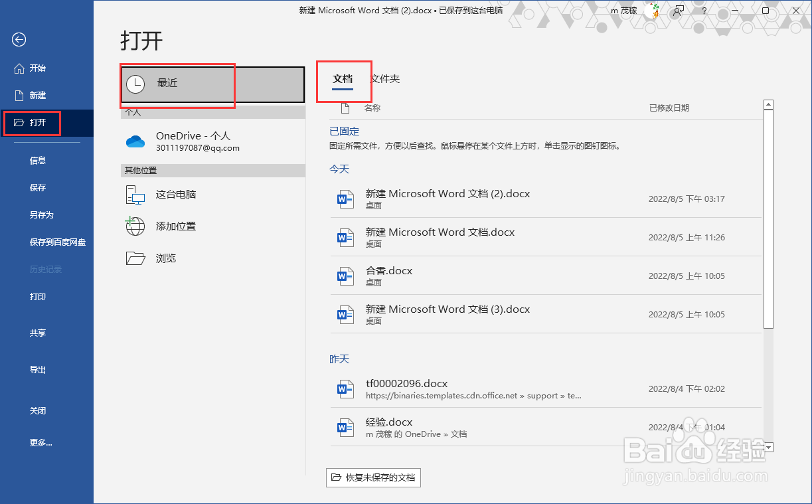
Task: Select the 最近 recent location
Action: pos(212,84)
